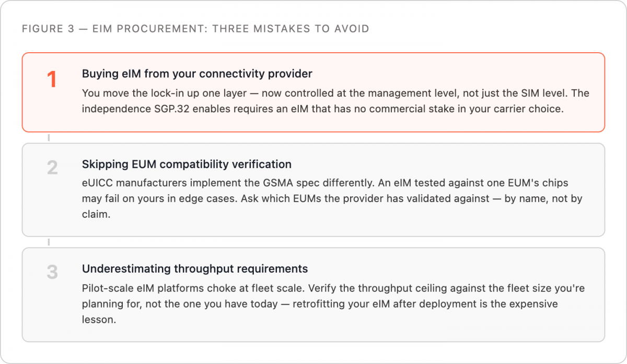
Task: Click the highlighted first mistake card
Action: coord(313,92)
